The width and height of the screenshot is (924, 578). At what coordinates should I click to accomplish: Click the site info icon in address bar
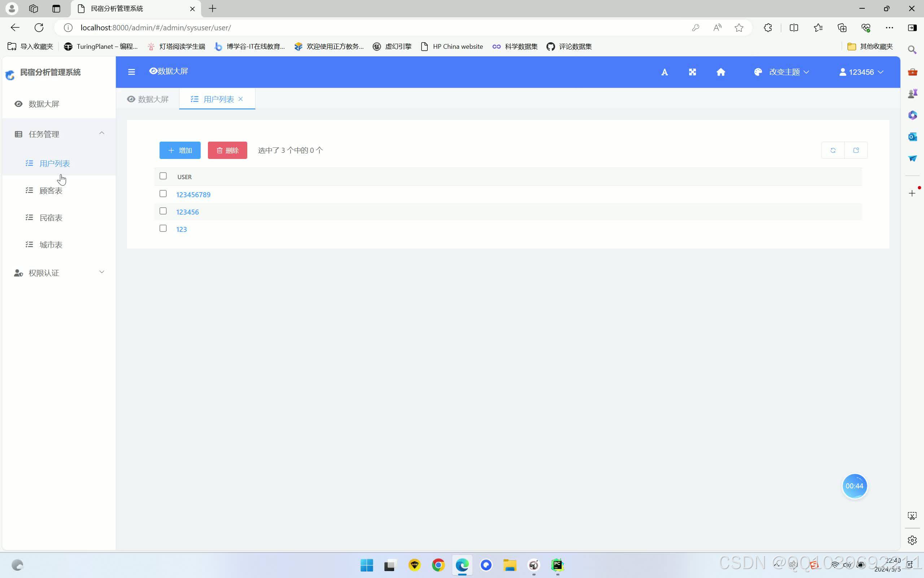coord(68,27)
